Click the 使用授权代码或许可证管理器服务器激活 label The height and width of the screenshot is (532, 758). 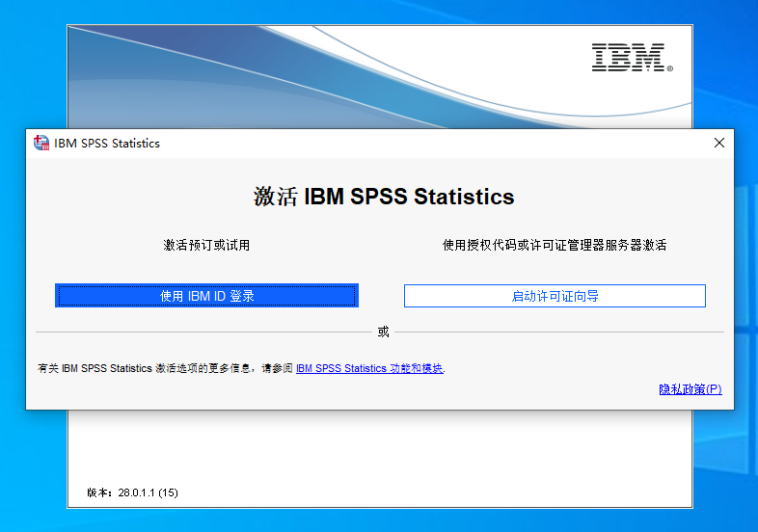tap(555, 246)
